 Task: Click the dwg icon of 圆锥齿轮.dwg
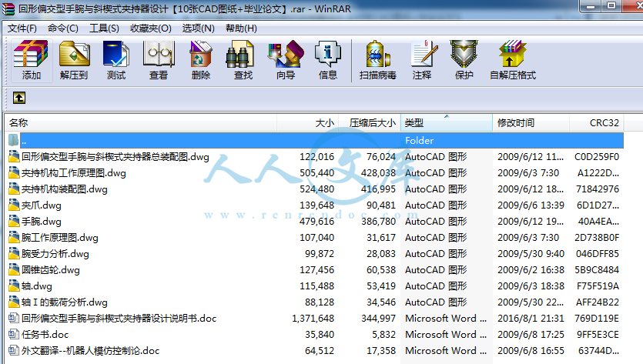(14, 269)
